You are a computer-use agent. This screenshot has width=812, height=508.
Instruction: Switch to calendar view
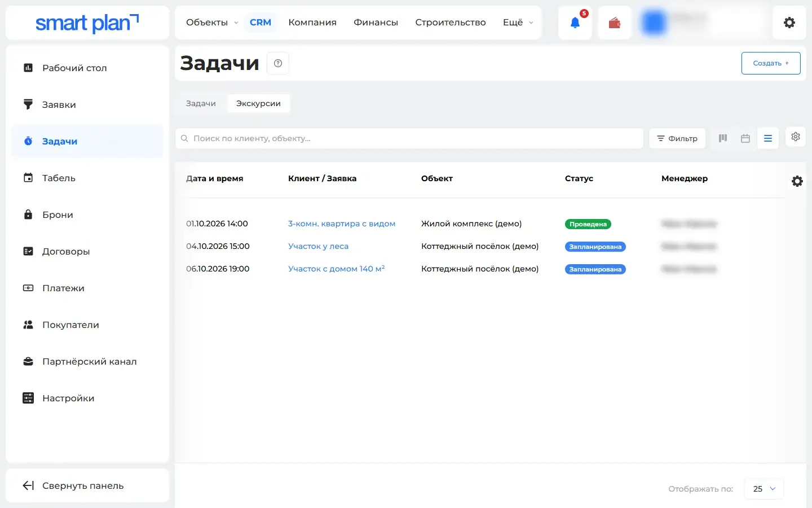[745, 138]
